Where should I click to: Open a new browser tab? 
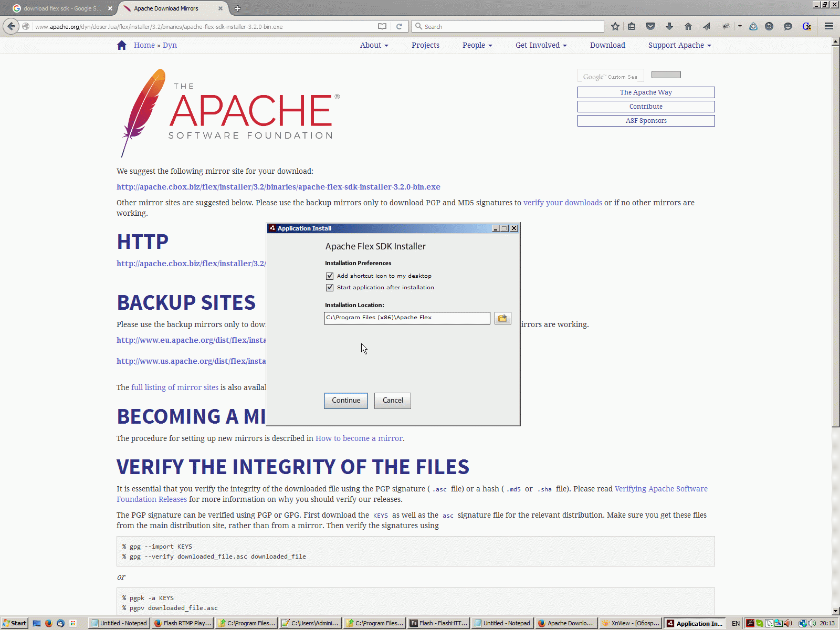pyautogui.click(x=238, y=8)
